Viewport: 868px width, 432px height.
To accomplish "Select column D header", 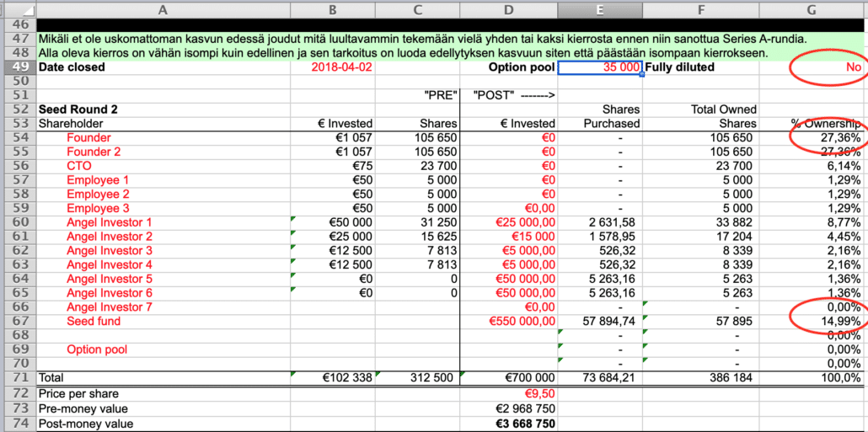I will pyautogui.click(x=508, y=9).
